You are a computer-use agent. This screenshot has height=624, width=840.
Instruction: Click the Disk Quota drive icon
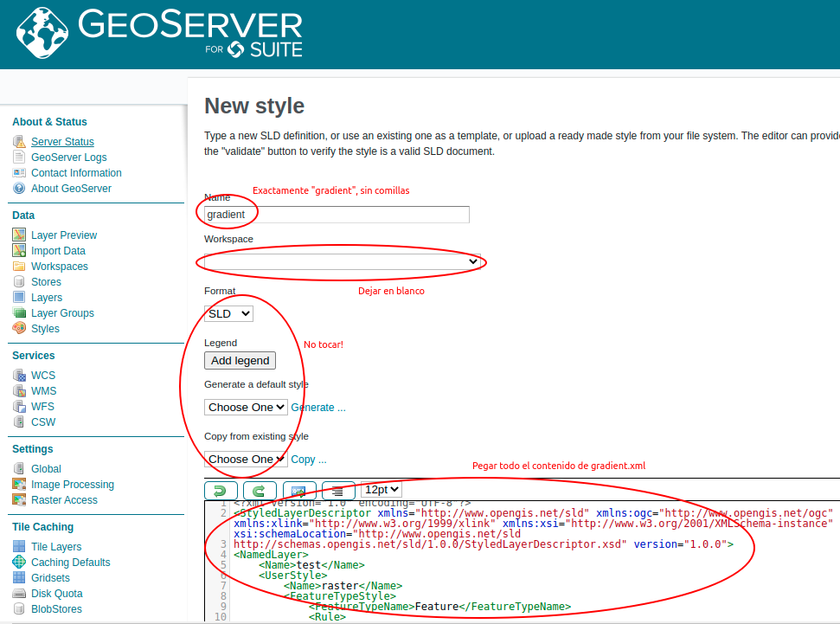point(19,593)
